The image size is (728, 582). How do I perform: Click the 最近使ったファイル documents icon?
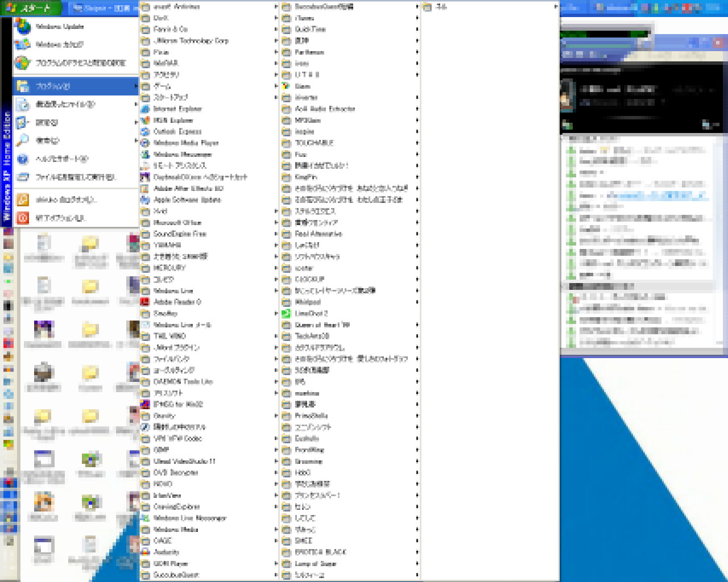point(23,104)
